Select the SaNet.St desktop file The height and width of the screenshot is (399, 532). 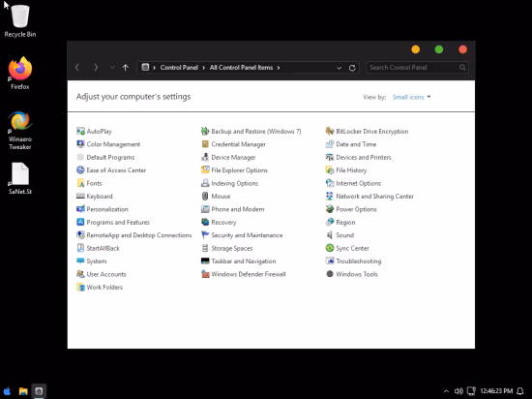20,178
